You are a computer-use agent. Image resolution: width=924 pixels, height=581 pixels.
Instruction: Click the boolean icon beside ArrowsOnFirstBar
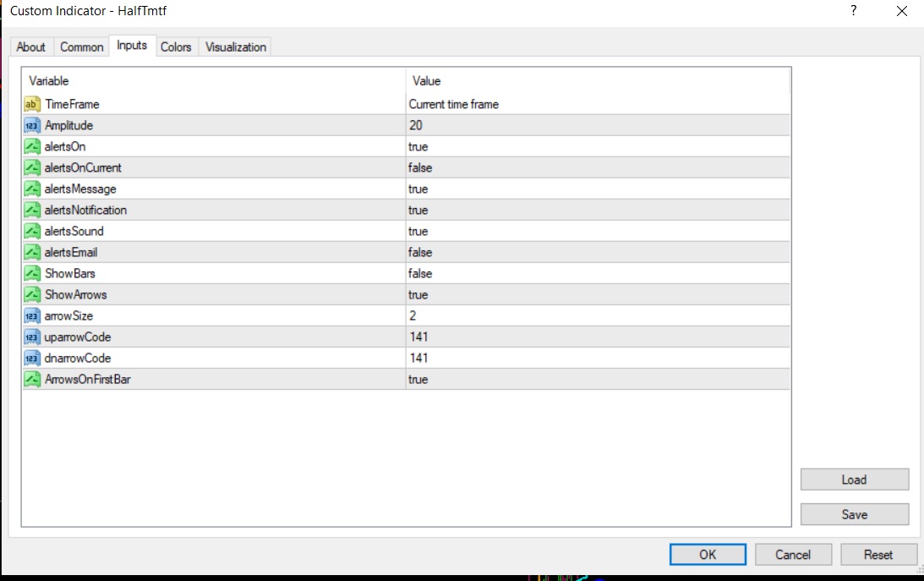32,380
